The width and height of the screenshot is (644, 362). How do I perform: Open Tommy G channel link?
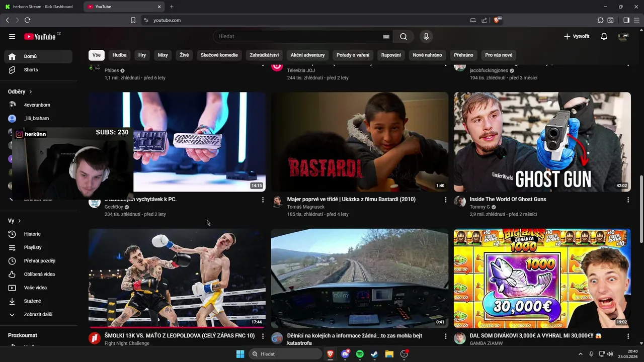coord(479,207)
